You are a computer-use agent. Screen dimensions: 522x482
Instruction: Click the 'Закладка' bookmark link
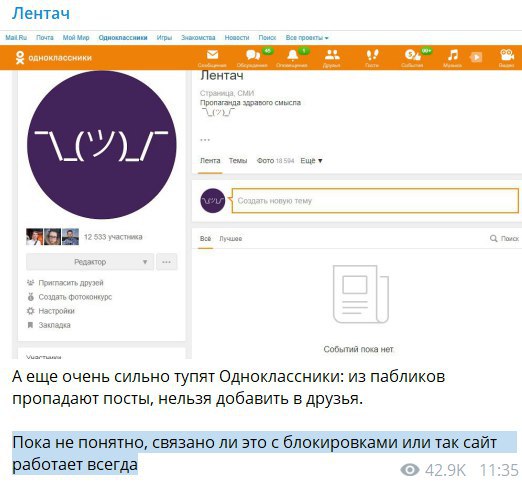point(54,325)
